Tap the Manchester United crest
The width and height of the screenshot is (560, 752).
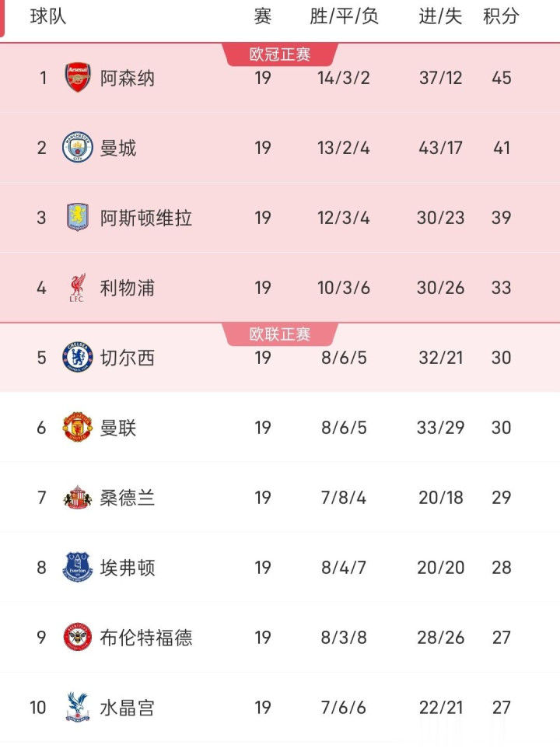pyautogui.click(x=78, y=428)
